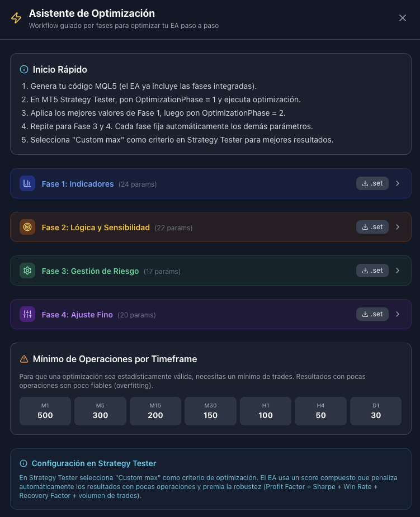Image resolution: width=420 pixels, height=517 pixels.
Task: Click the Fase 1 bar chart icon
Action: [27, 183]
